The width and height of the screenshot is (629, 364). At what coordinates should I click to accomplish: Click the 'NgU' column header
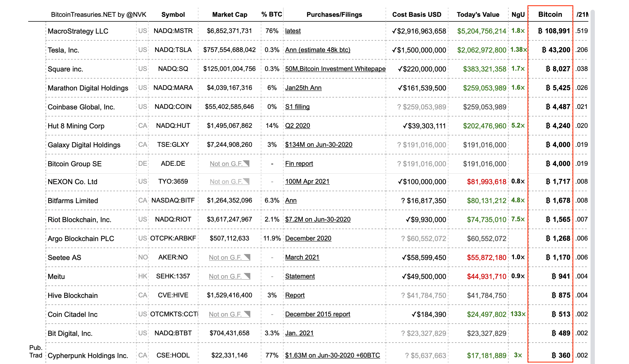coord(518,15)
